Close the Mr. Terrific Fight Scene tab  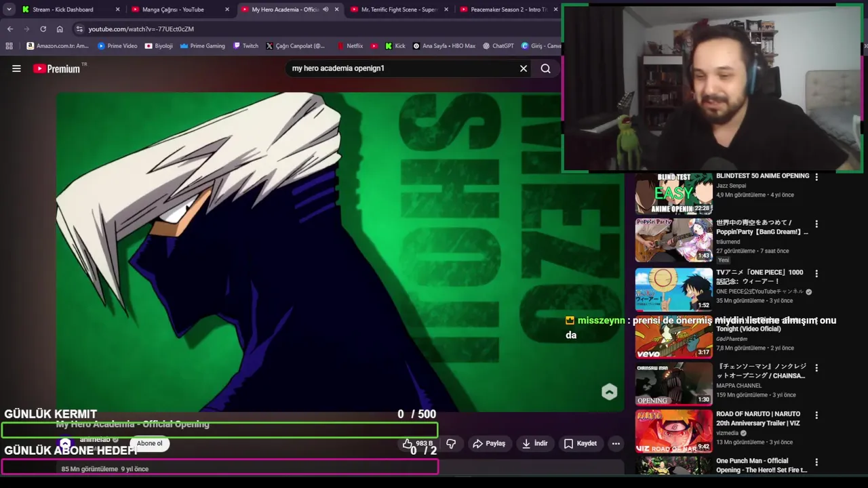coord(446,9)
